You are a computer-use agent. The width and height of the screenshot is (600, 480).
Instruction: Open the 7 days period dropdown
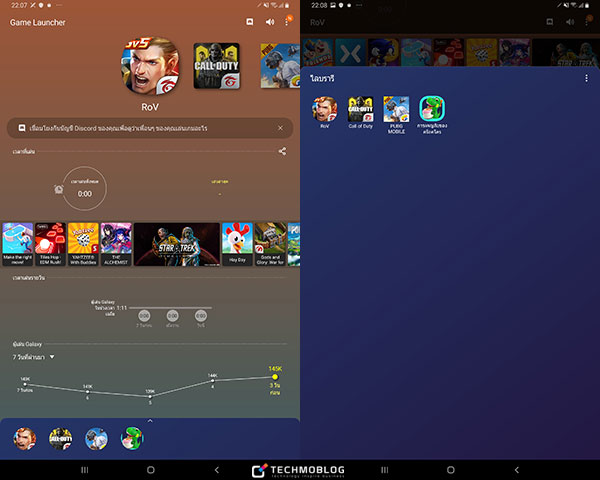pyautogui.click(x=33, y=357)
